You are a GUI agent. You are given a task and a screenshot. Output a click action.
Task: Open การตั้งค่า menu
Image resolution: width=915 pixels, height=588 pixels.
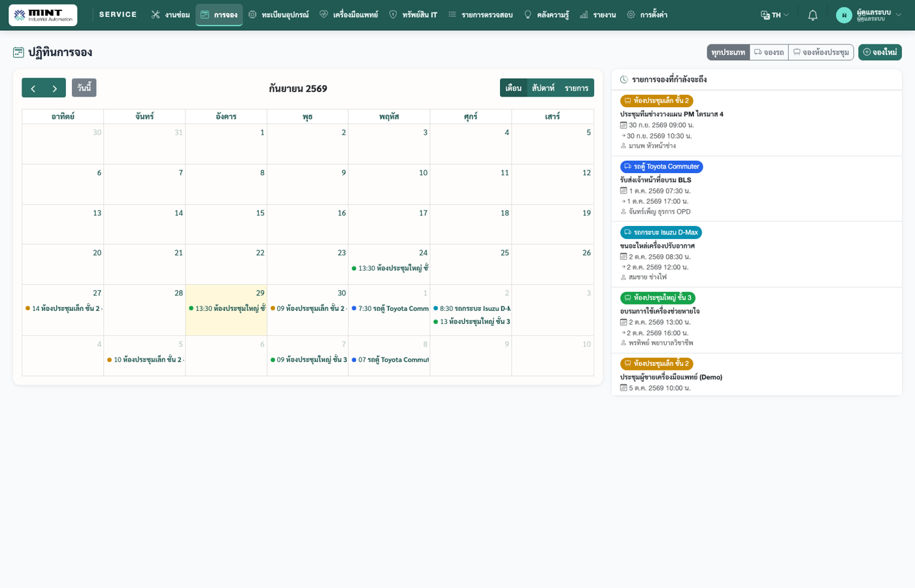(x=647, y=15)
